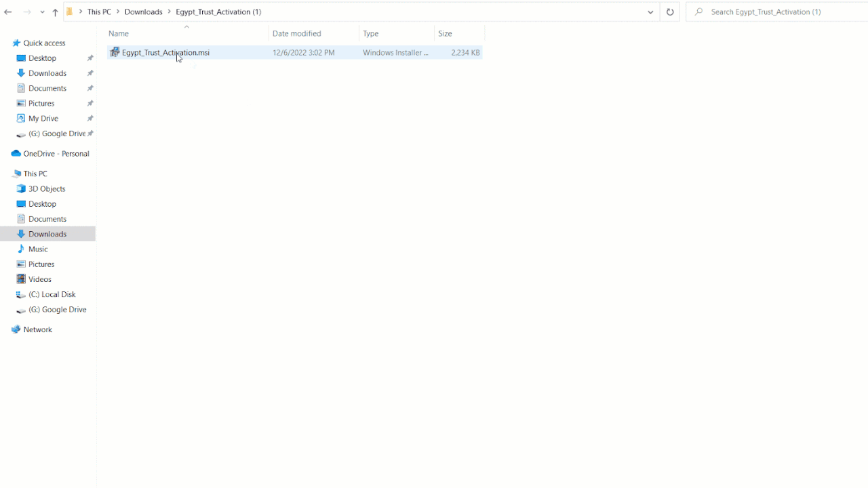Navigate to Downloads in the breadcrumb path
Image resolution: width=868 pixels, height=488 pixels.
pyautogui.click(x=144, y=12)
